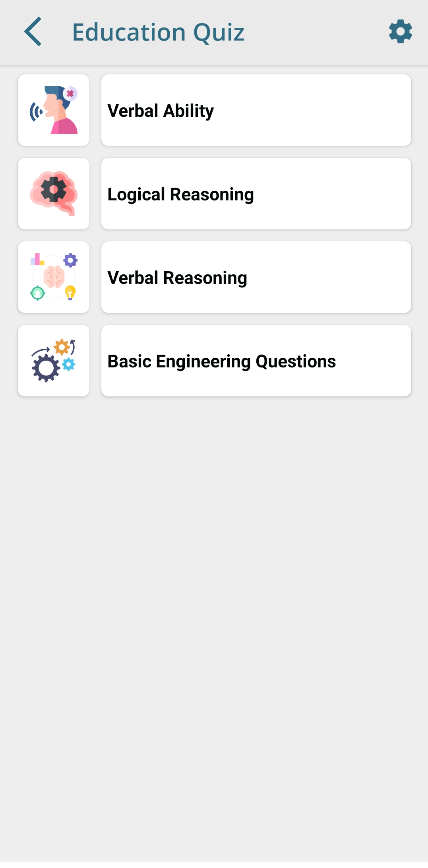
Task: Tap the word Questions in the engineering card
Action: click(x=296, y=361)
